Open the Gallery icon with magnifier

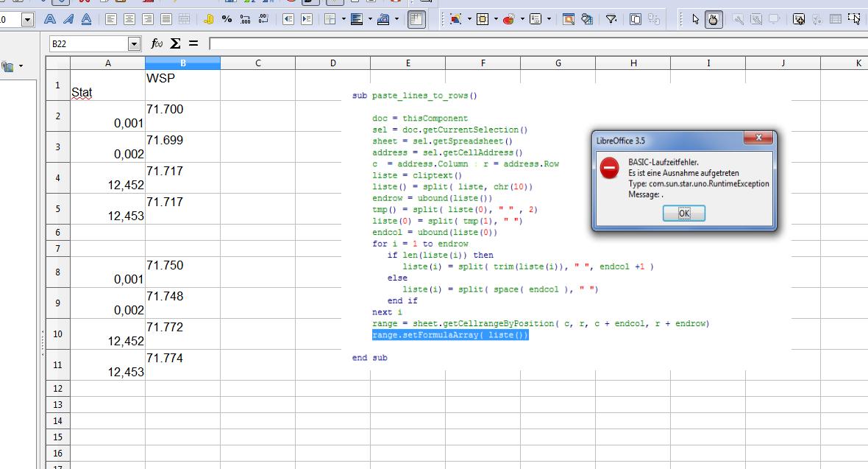tap(568, 19)
